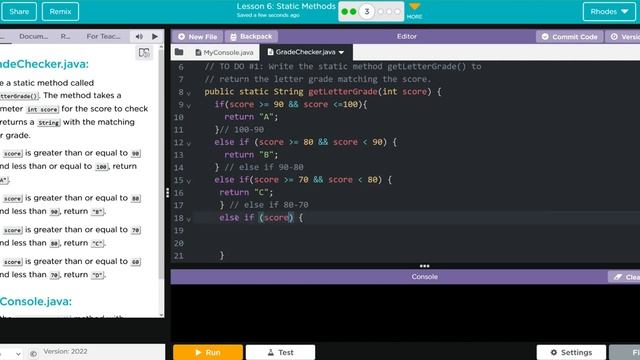This screenshot has width=640, height=360.
Task: Click the Version: 2022 text
Action: [65, 351]
